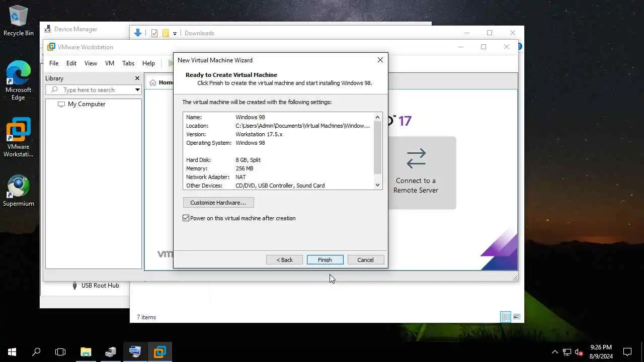Image resolution: width=644 pixels, height=362 pixels.
Task: Click the settings list scroll-down arrow
Action: coord(378,185)
